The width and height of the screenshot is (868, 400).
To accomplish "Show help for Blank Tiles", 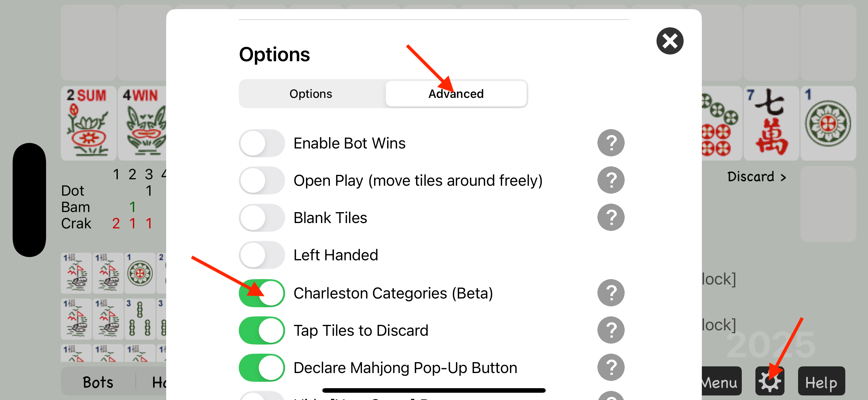I will 610,218.
